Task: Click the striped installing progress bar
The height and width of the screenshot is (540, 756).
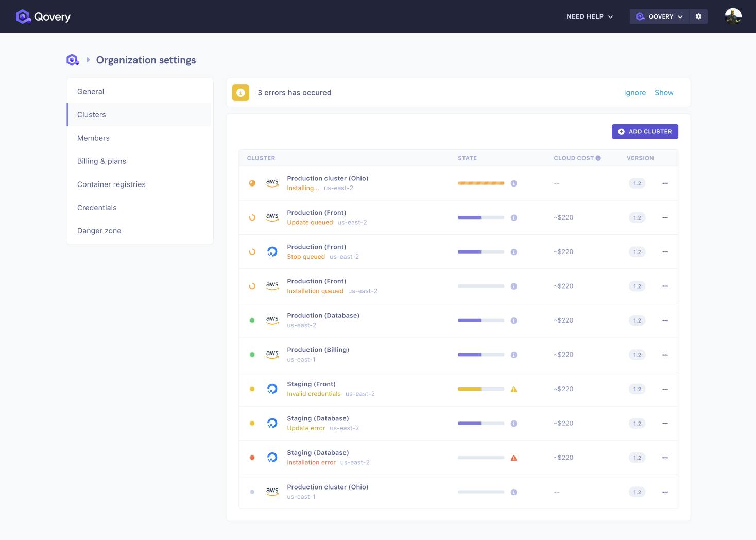Action: 481,183
